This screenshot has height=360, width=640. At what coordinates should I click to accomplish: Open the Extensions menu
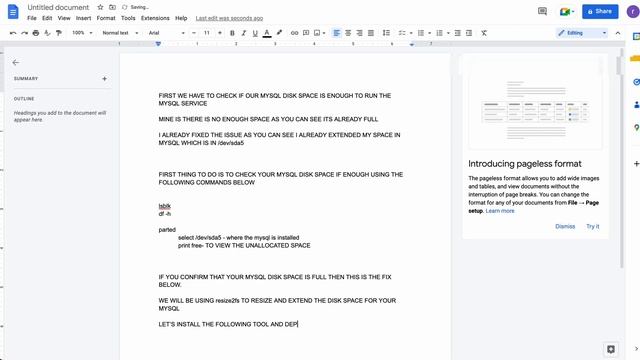tap(155, 18)
